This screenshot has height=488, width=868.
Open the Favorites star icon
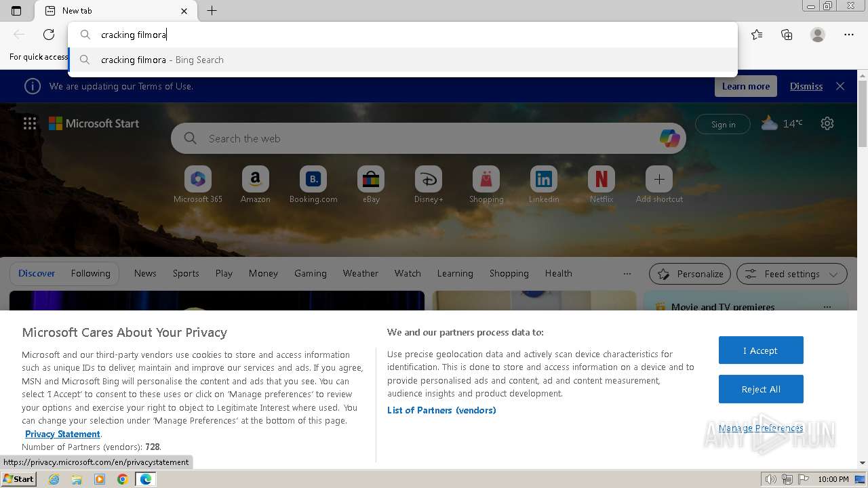click(x=757, y=35)
